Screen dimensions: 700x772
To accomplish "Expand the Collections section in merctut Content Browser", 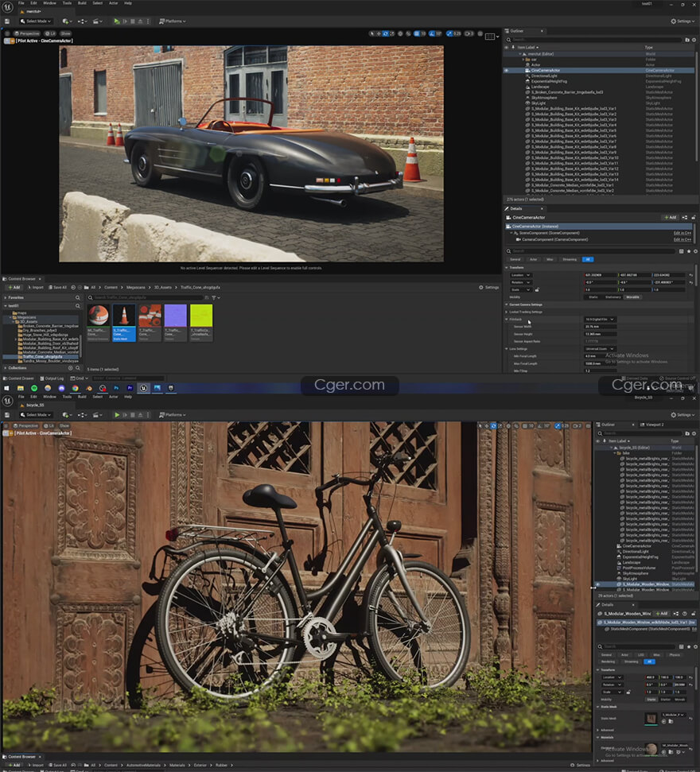I will pos(6,368).
